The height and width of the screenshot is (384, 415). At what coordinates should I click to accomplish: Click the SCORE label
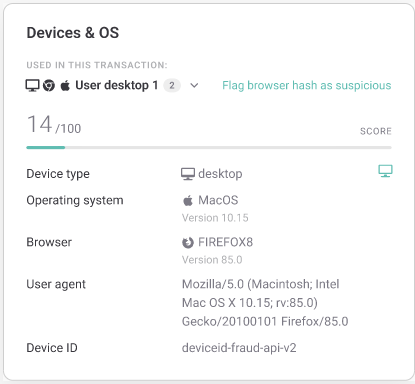pyautogui.click(x=376, y=131)
